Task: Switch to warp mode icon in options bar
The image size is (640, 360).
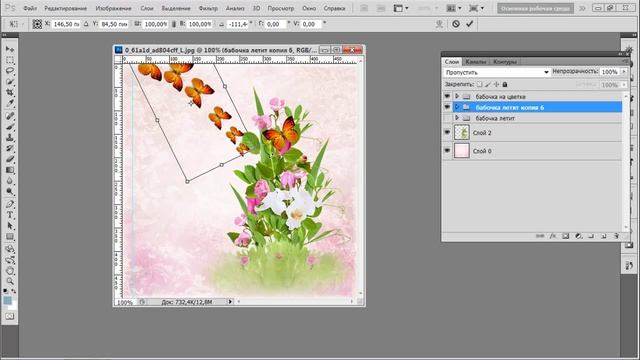Action: 439,24
